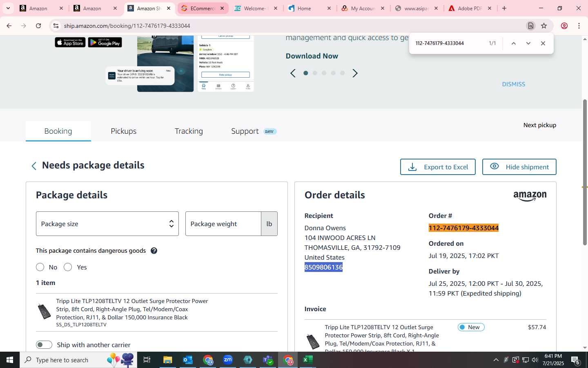Screen dimensions: 588x368
Task: Click the SS_DS_TLP1208TELTV SKU text
Action: pyautogui.click(x=81, y=325)
